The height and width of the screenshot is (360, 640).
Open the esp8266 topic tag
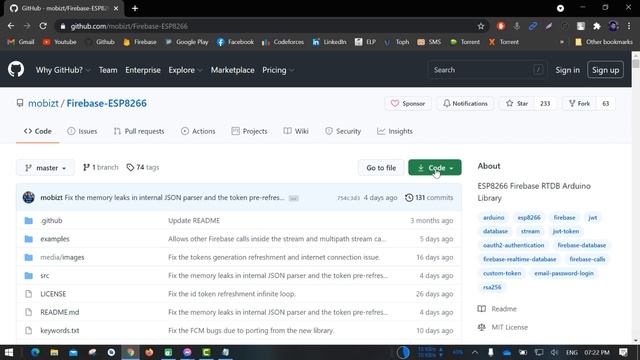[x=529, y=218]
